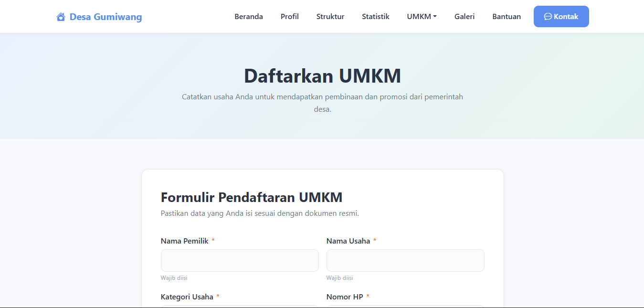Focus the Nama Usaha input field
The image size is (644, 308).
point(405,261)
